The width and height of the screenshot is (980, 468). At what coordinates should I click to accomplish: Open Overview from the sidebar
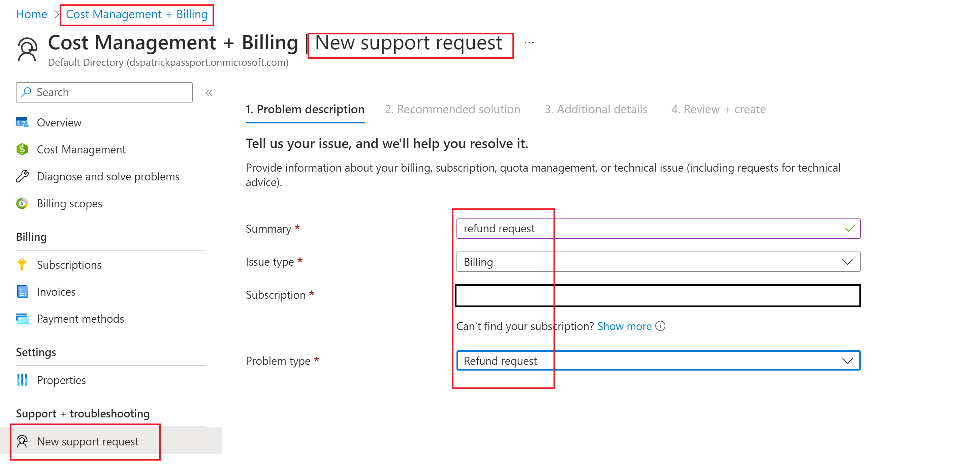coord(59,122)
